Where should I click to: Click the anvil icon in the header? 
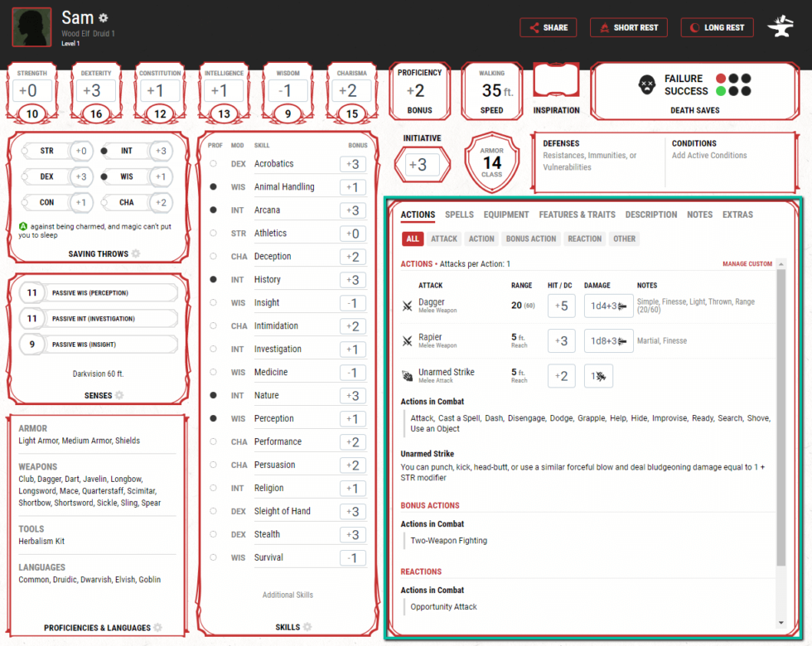click(x=780, y=27)
